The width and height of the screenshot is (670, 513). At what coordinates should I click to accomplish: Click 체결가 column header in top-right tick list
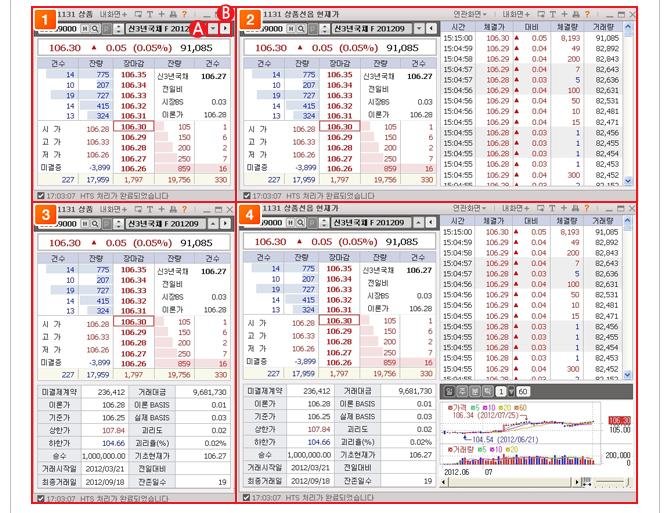494,27
